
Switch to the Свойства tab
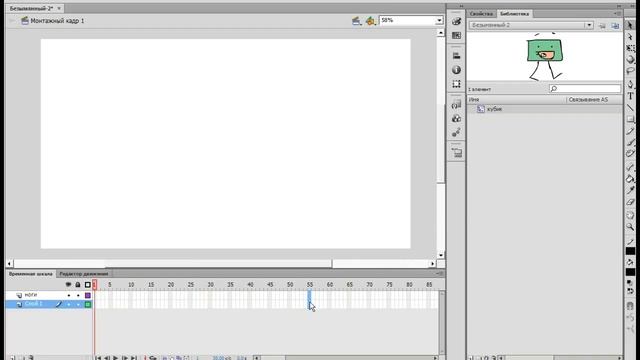481,14
